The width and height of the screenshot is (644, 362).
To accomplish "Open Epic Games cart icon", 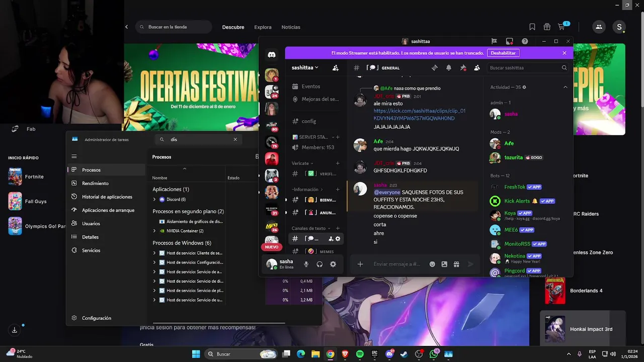I will point(561,27).
